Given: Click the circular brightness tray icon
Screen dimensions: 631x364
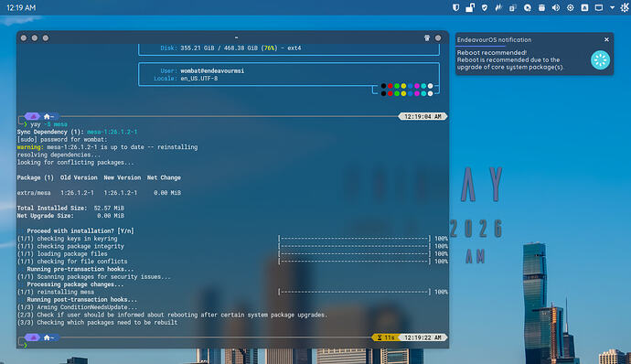Looking at the screenshot, I should [571, 7].
